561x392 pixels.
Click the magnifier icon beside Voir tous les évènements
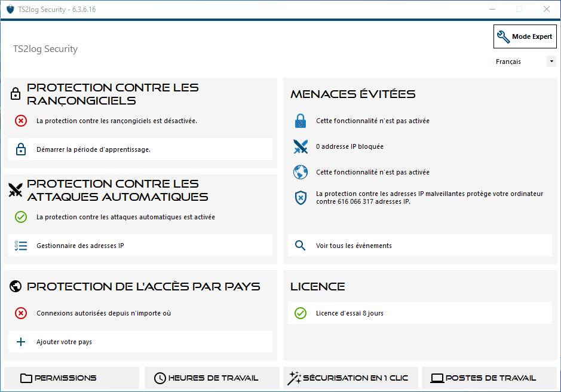point(300,246)
